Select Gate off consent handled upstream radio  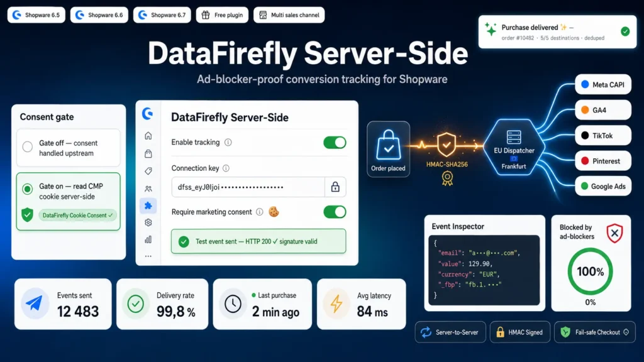tap(28, 146)
